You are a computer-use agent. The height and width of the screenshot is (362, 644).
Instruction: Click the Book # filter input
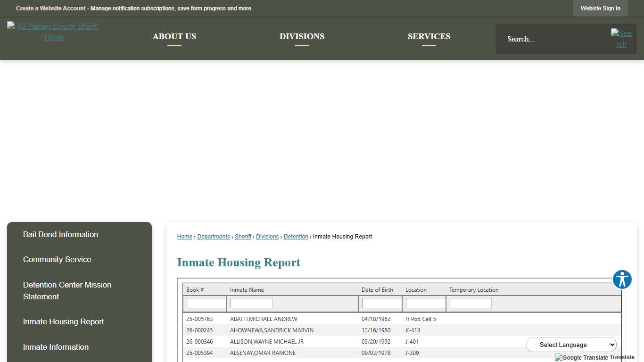[206, 303]
